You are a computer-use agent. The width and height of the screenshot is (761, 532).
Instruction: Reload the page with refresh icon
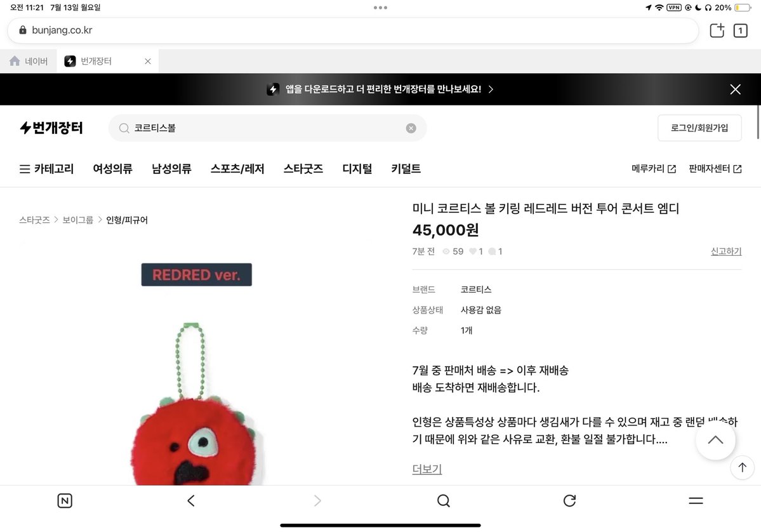(570, 500)
